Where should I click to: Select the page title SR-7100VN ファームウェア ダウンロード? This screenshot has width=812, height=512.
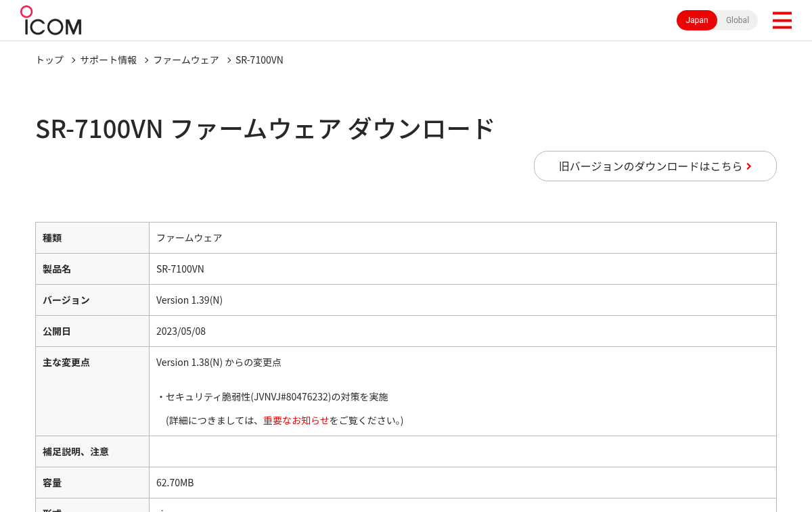(265, 129)
